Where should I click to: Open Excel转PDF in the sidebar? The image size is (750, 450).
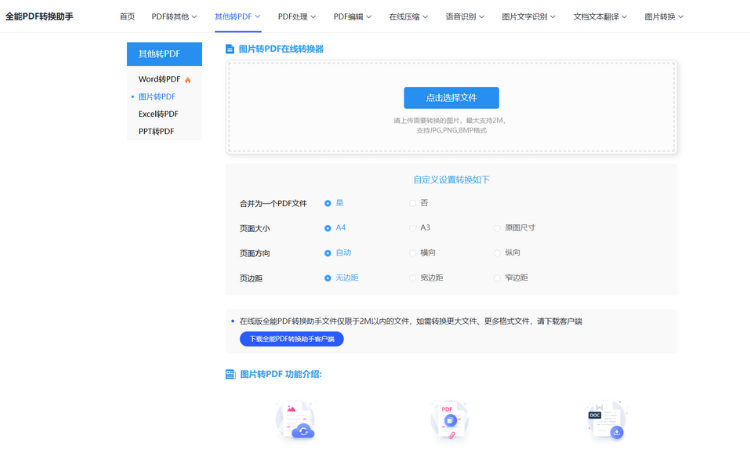(x=158, y=114)
